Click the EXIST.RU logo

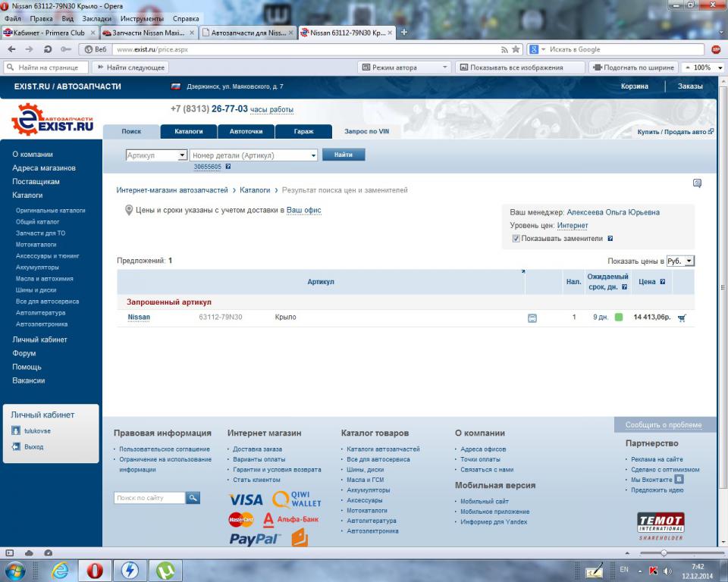(x=52, y=120)
